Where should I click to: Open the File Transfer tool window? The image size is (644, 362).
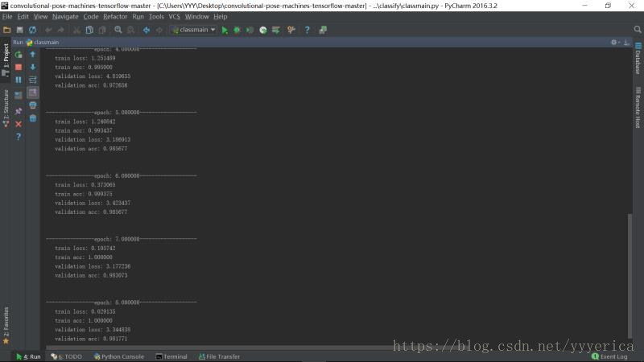pyautogui.click(x=219, y=356)
